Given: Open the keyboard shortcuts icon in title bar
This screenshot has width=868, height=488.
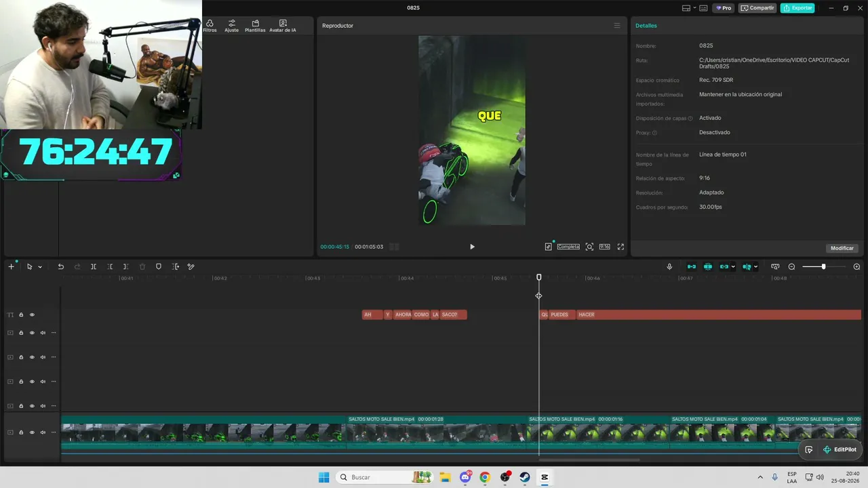Looking at the screenshot, I should click(x=703, y=8).
